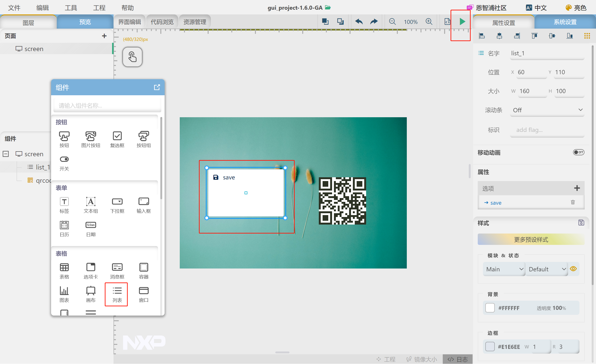Open the 工具 menu
The width and height of the screenshot is (596, 364).
(x=71, y=8)
